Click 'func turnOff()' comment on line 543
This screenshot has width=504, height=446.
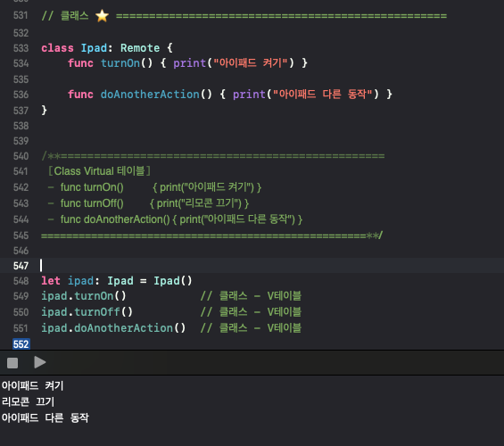pos(92,203)
